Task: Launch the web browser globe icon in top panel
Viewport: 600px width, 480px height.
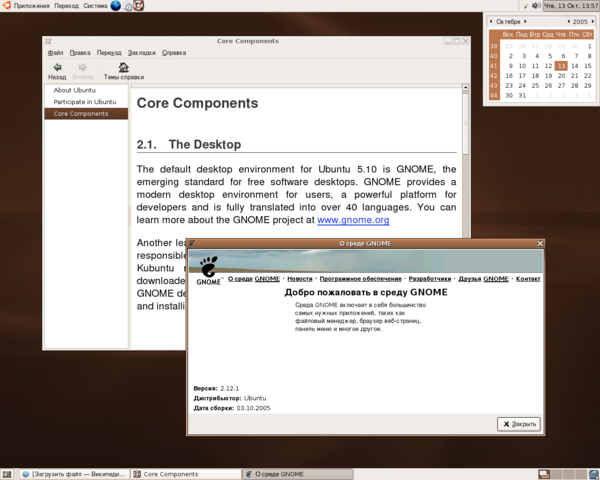Action: [x=115, y=6]
